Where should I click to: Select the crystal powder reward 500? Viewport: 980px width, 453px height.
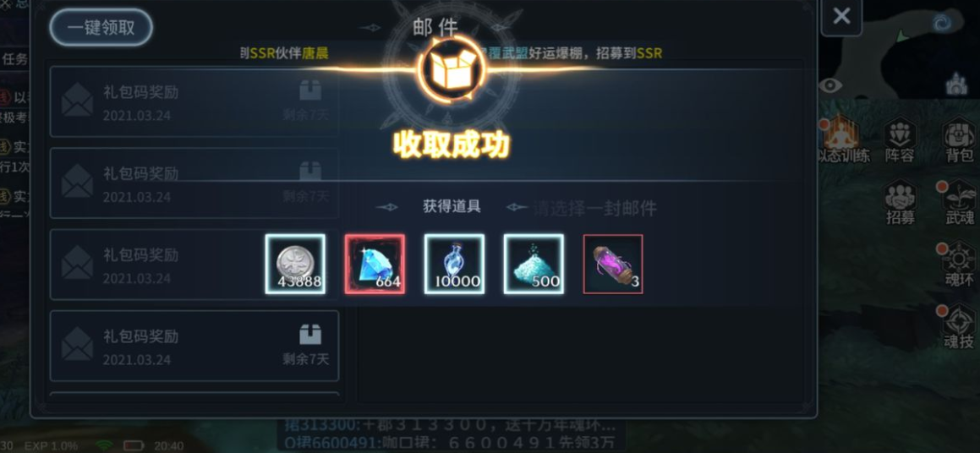point(534,264)
